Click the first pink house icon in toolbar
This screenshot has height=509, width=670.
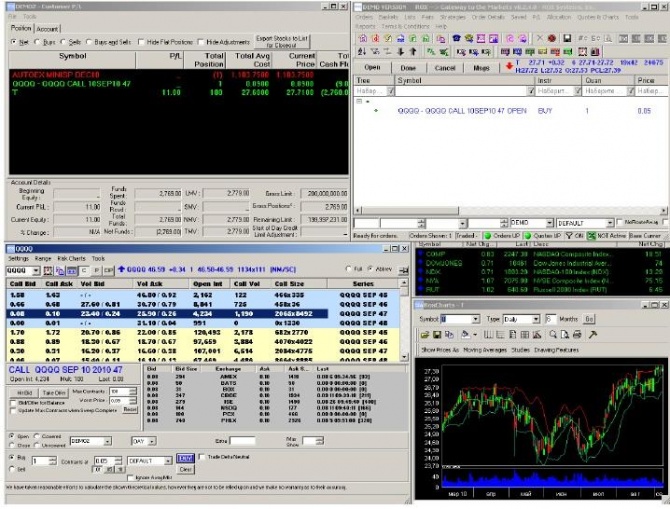[362, 38]
